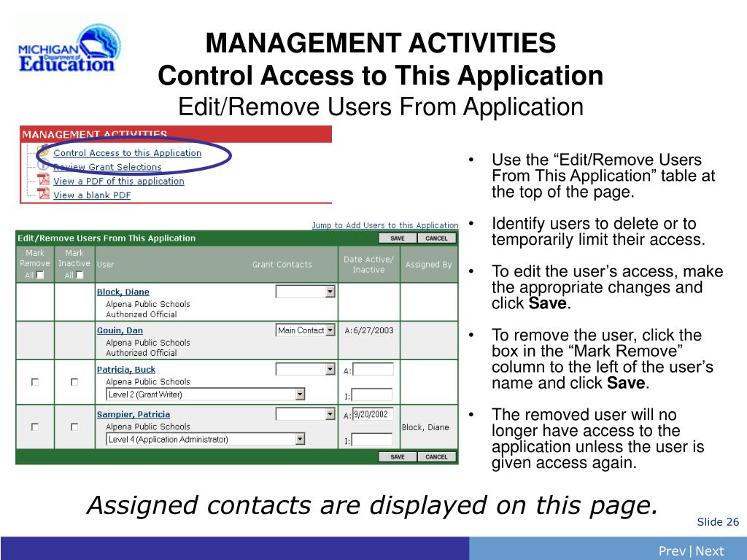This screenshot has width=747, height=560.
Task: Click Block, Diane in Assigned By column
Action: click(425, 427)
